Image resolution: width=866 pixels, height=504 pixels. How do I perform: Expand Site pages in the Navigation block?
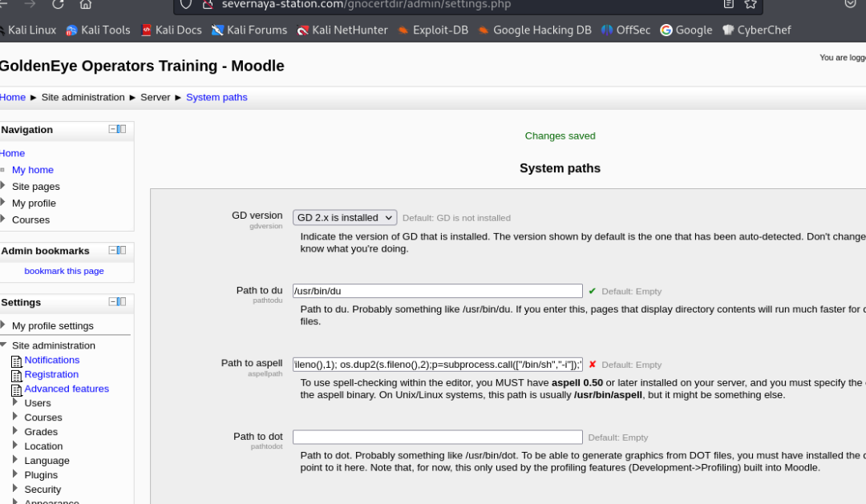(4, 186)
